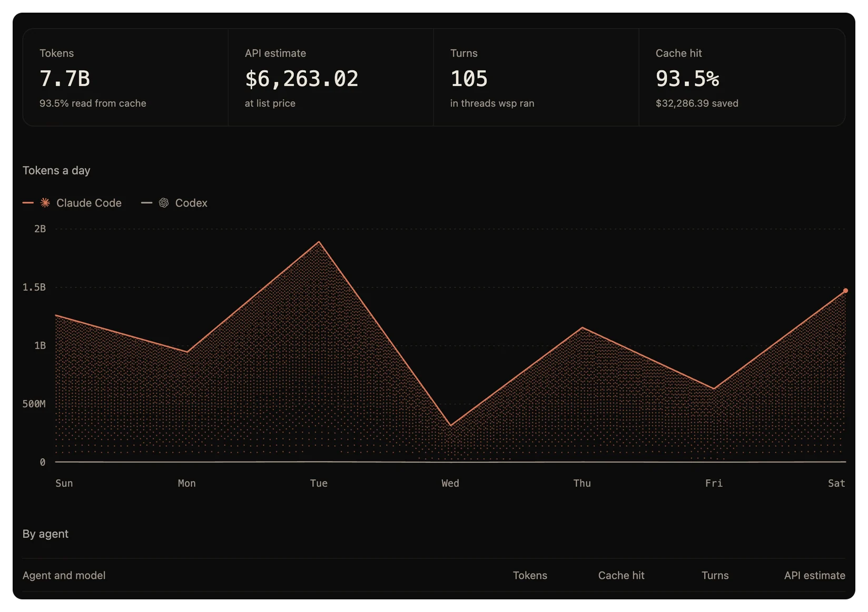Select the API estimate column header

[x=814, y=575]
